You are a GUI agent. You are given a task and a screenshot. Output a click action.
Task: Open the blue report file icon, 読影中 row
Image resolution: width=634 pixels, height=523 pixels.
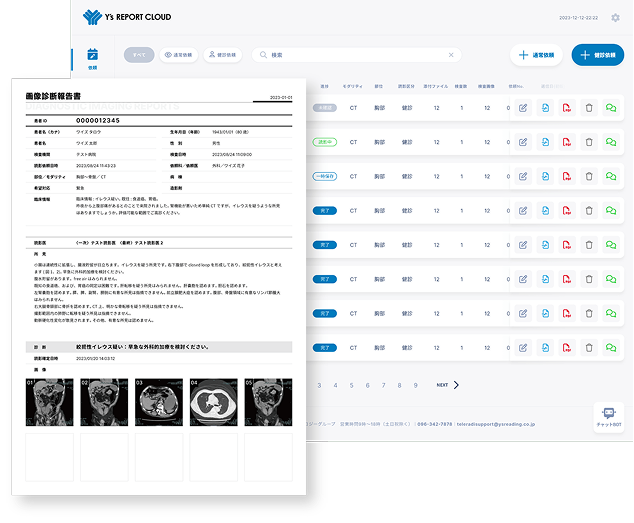pos(545,142)
